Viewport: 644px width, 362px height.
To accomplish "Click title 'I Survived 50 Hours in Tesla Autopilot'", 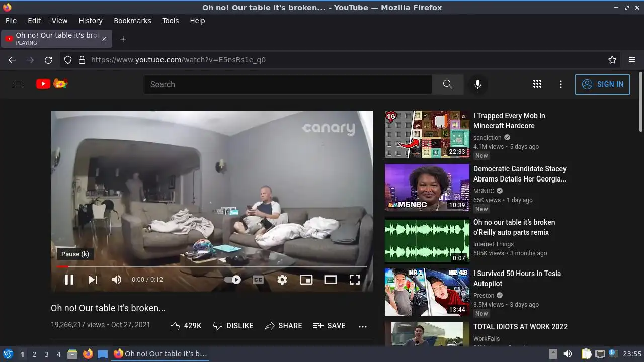I will [517, 279].
